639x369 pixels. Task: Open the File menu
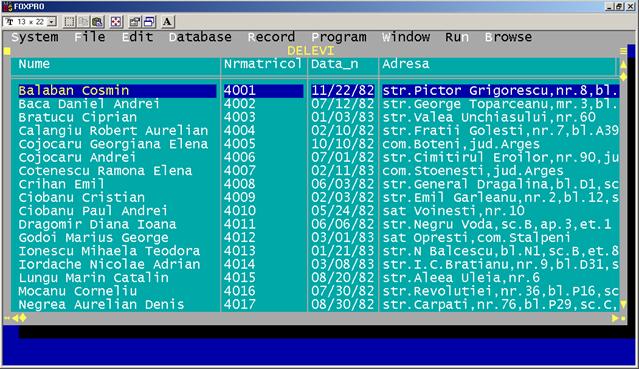90,37
